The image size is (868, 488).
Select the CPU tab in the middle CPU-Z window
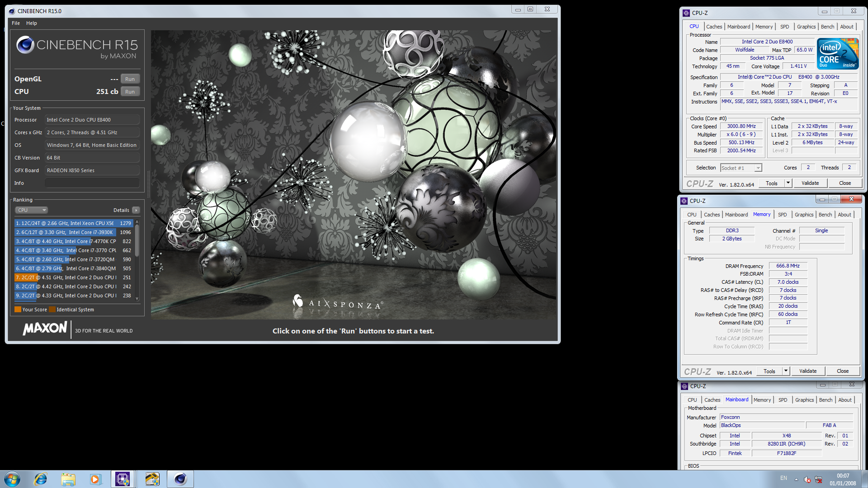[692, 215]
